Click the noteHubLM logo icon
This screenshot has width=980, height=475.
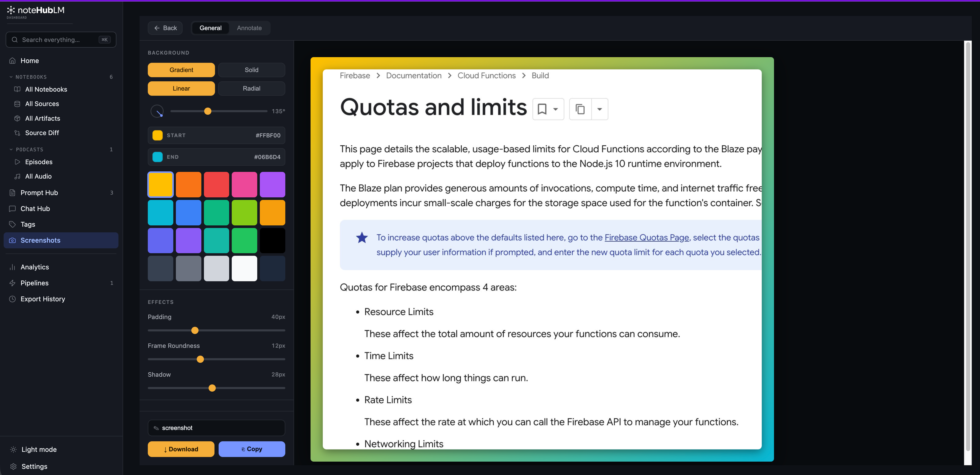click(x=11, y=10)
